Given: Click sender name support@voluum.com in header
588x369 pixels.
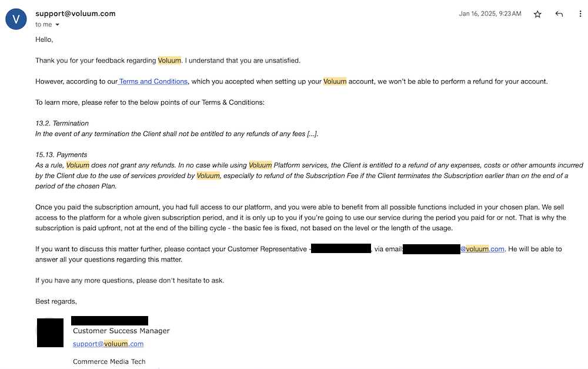Looking at the screenshot, I should tap(75, 14).
